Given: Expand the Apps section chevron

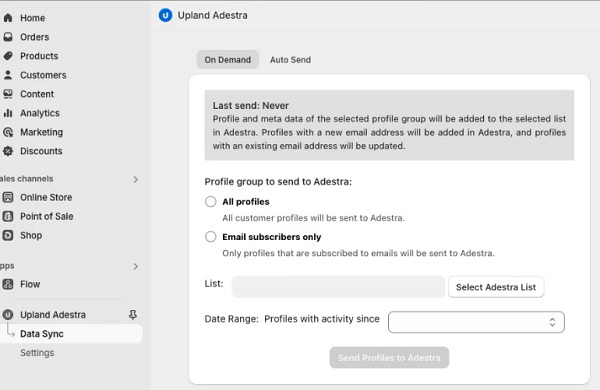Looking at the screenshot, I should pyautogui.click(x=135, y=266).
